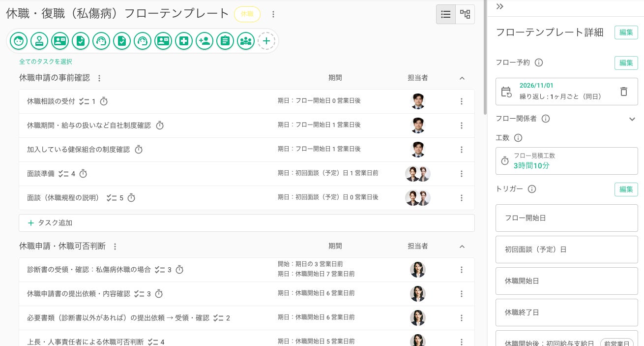Click timer icon on 休職申請書の提出依頼 row

point(159,294)
